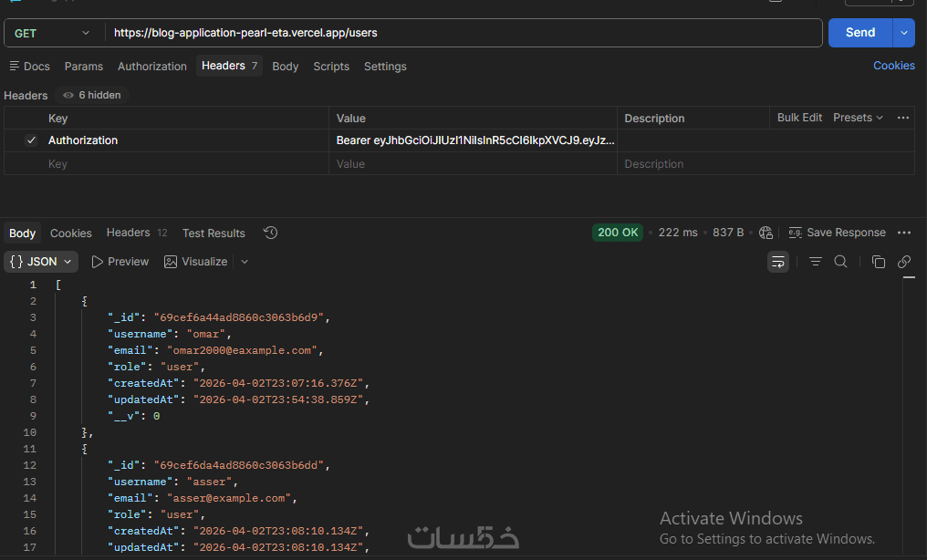927x560 pixels.
Task: Edit the Bearer token value cell
Action: pyautogui.click(x=473, y=140)
